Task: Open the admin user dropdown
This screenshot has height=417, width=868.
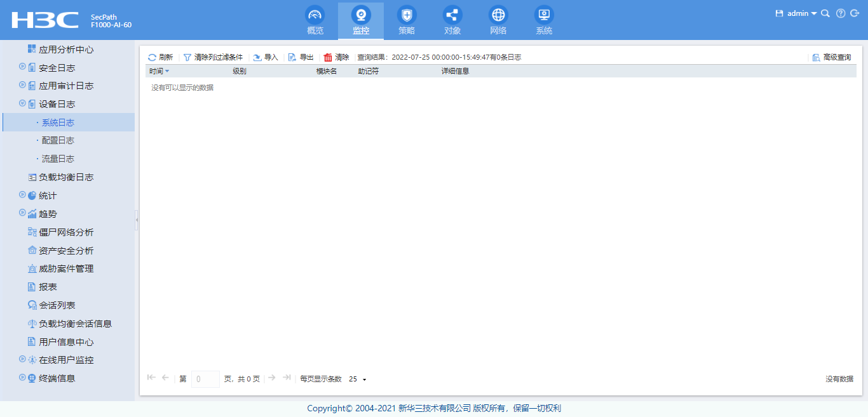Action: (802, 13)
